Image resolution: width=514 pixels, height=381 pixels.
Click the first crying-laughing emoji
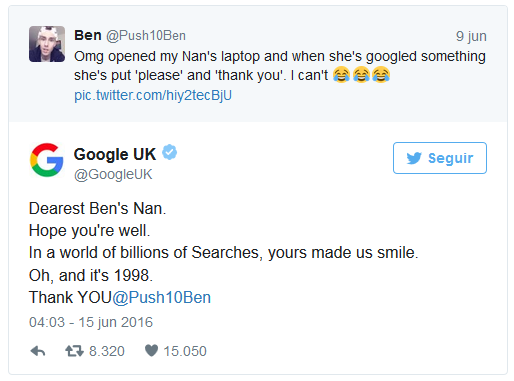click(x=341, y=75)
